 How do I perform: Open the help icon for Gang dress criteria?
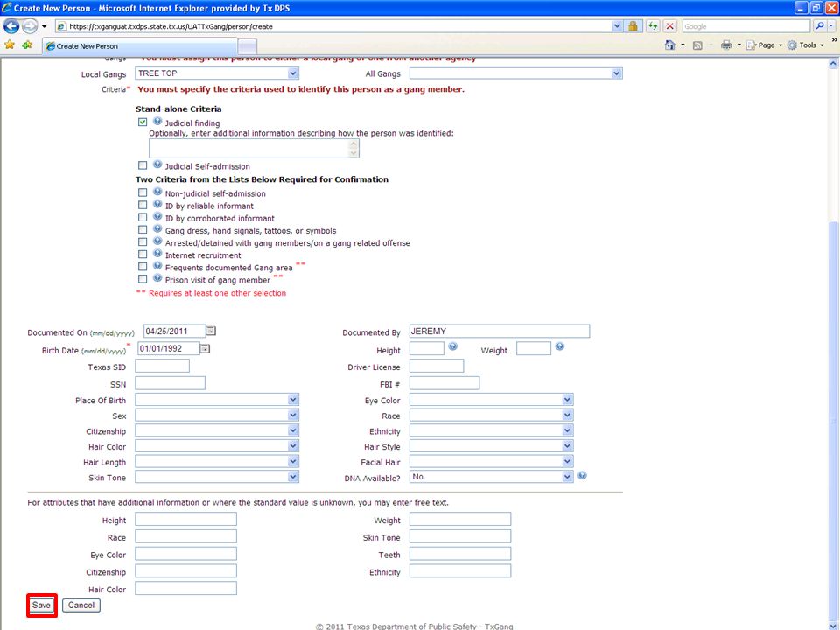157,228
